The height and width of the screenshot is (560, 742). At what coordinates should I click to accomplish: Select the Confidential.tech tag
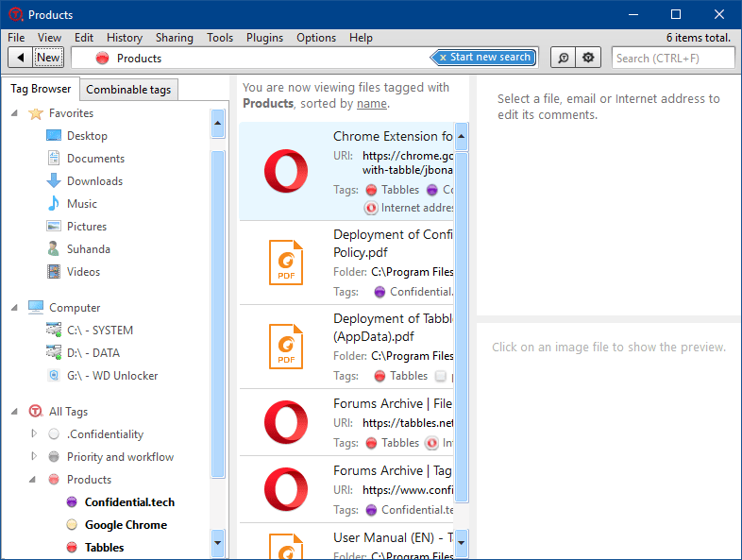pos(129,502)
